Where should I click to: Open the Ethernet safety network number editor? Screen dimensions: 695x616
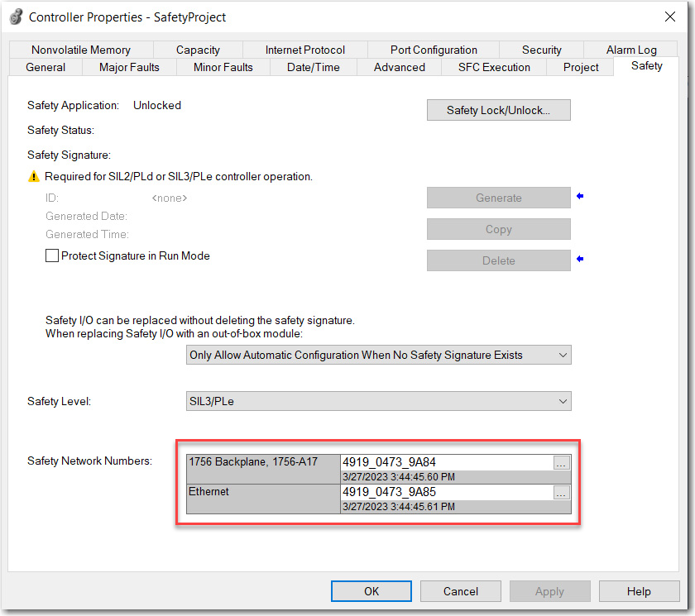click(x=561, y=493)
